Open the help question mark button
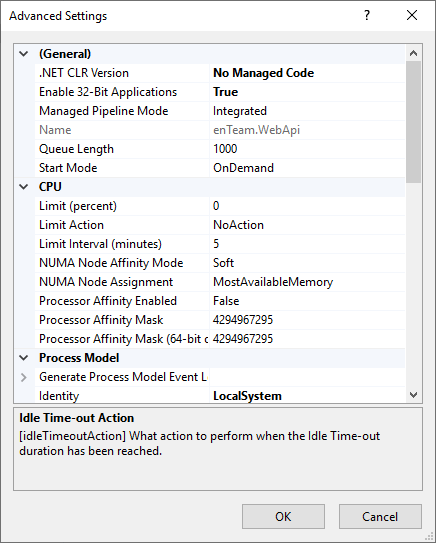 367,16
